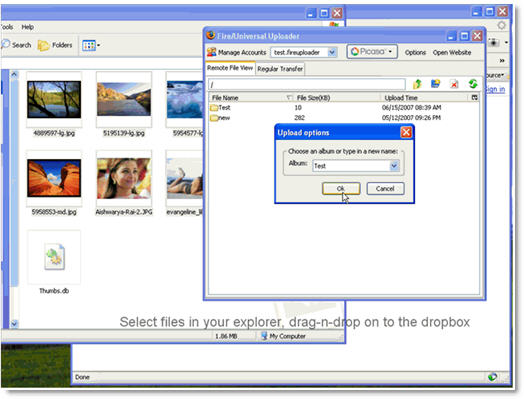Cancel the Upload options dialog
The width and height of the screenshot is (524, 399).
click(385, 188)
